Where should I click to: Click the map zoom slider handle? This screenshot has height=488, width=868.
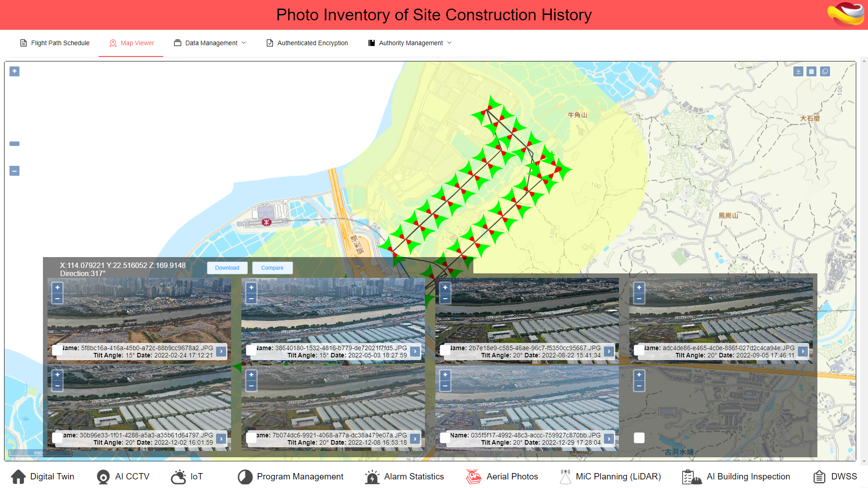[x=14, y=144]
